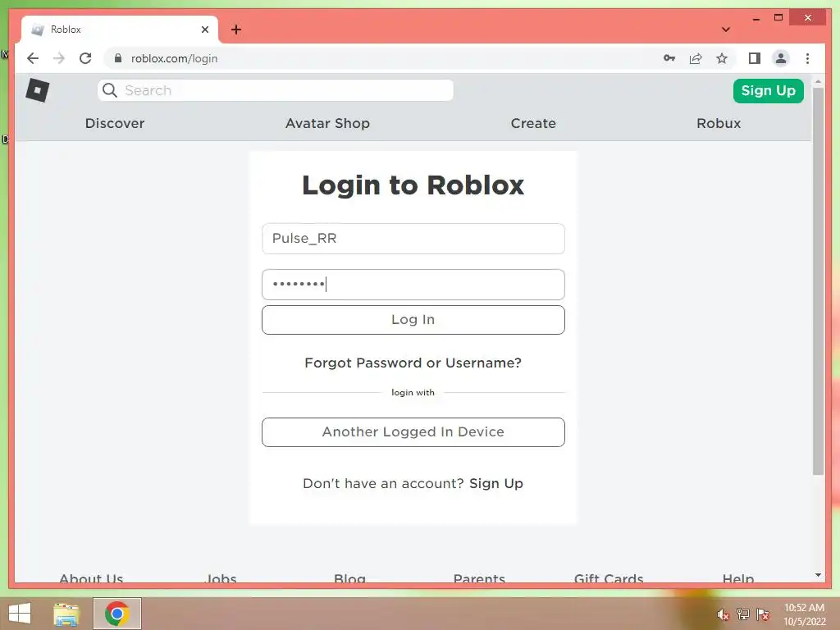840x630 pixels.
Task: Open the Action Center flag icon
Action: [x=763, y=614]
